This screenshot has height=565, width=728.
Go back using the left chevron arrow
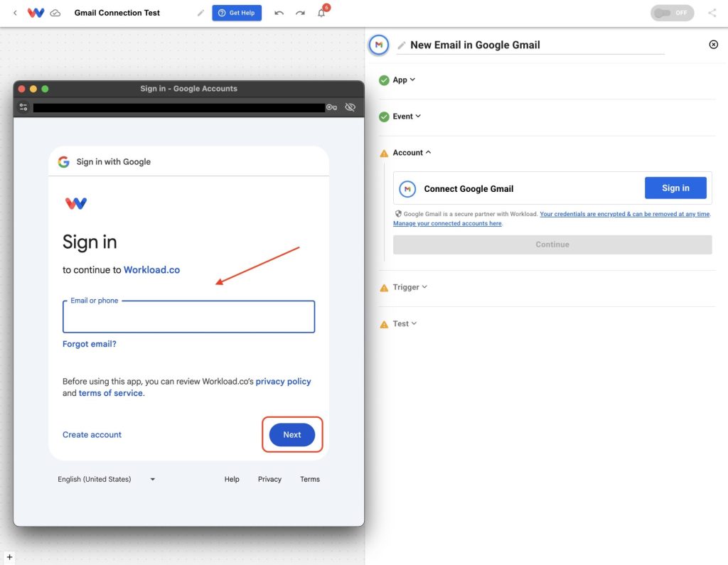click(x=15, y=13)
